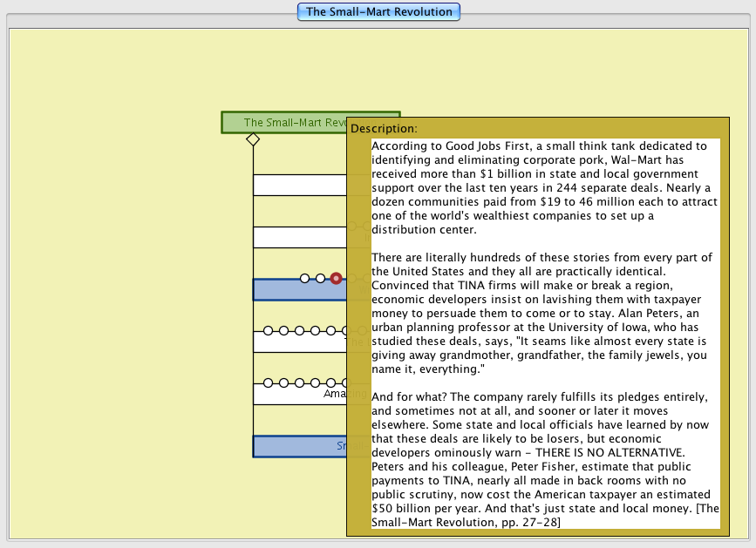Screen dimensions: 756x548
Task: Select second circle above the Amazing node
Action: coord(284,382)
